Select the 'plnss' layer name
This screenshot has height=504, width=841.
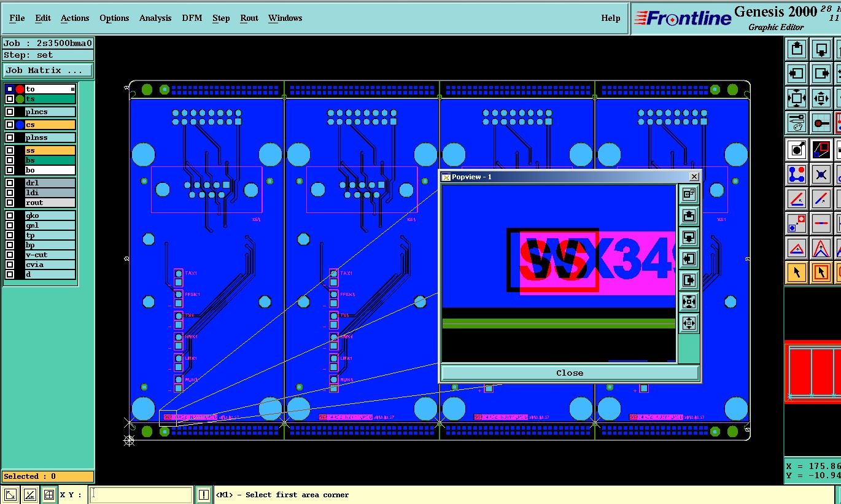(50, 138)
